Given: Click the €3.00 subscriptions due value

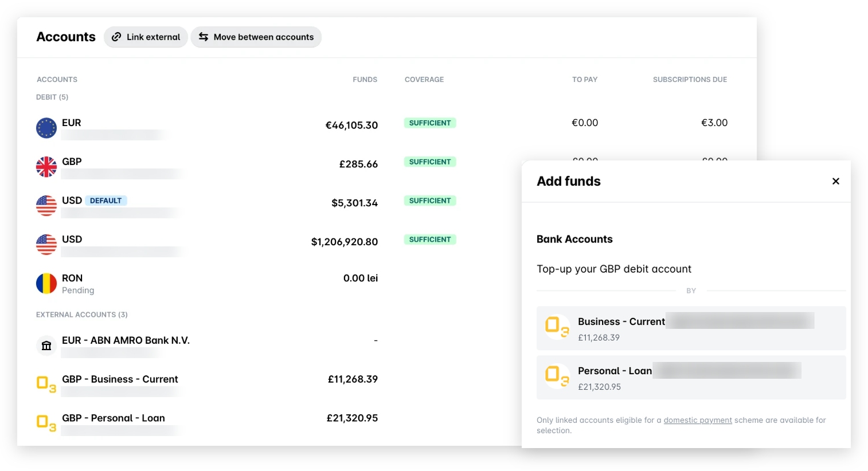Looking at the screenshot, I should (714, 123).
